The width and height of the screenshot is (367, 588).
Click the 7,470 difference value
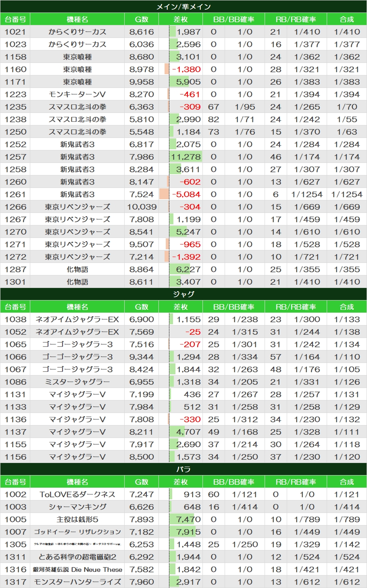coord(188,519)
